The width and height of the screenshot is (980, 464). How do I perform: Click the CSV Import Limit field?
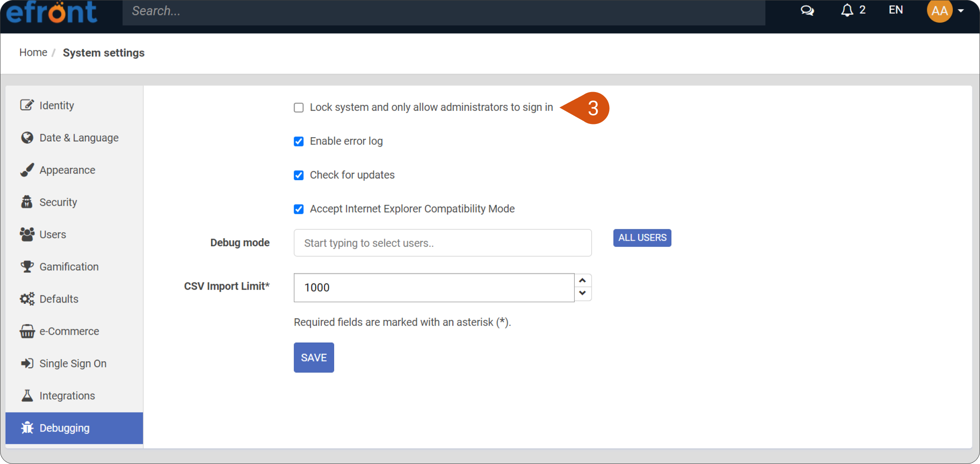coord(434,288)
